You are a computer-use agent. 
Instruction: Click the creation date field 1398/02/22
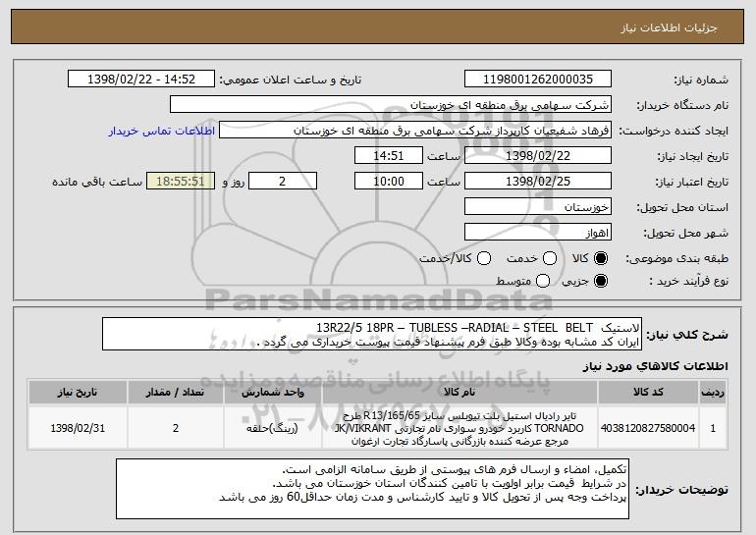click(538, 156)
